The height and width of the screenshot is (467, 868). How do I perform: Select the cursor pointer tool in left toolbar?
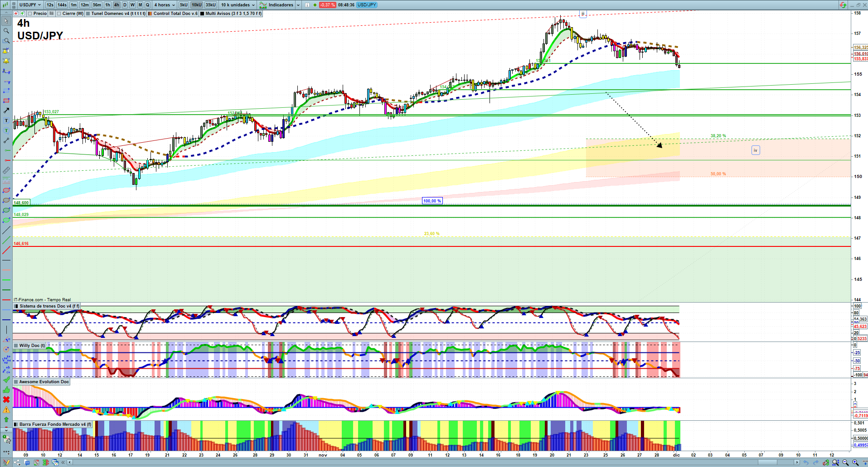[x=6, y=21]
